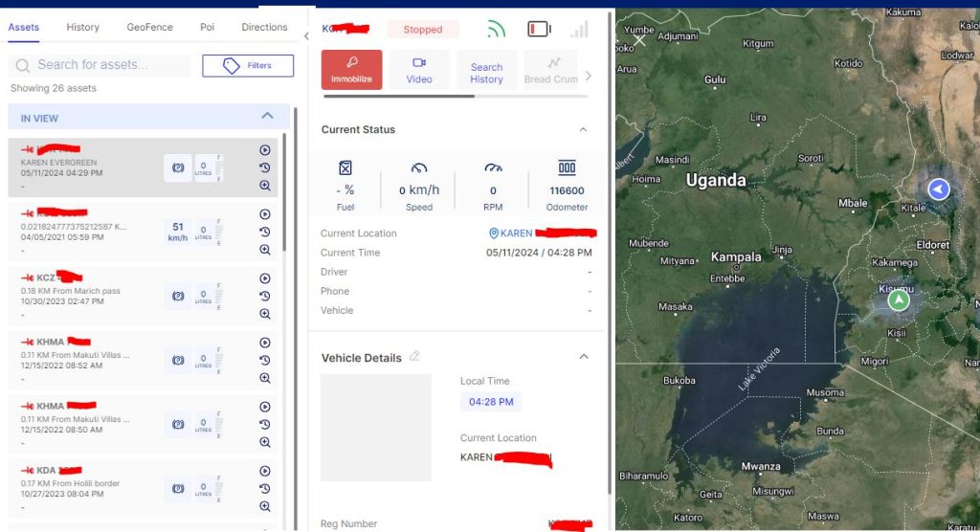The width and height of the screenshot is (980, 532).
Task: Click the green signal connectivity icon
Action: 496,30
